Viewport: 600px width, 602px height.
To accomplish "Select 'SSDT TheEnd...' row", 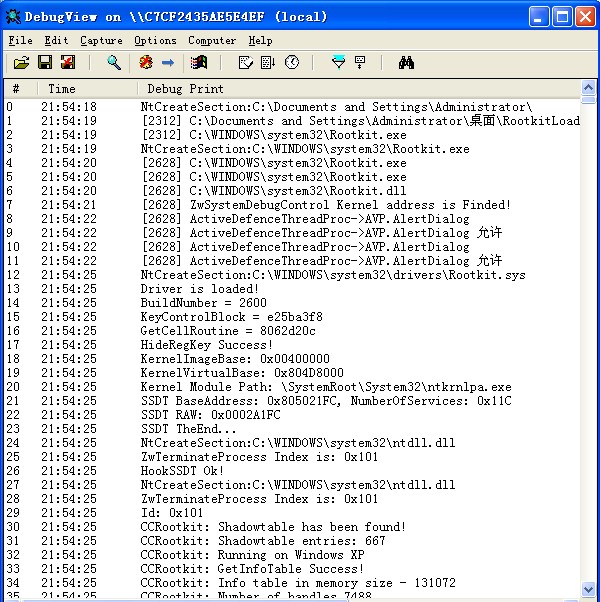I will [292, 428].
